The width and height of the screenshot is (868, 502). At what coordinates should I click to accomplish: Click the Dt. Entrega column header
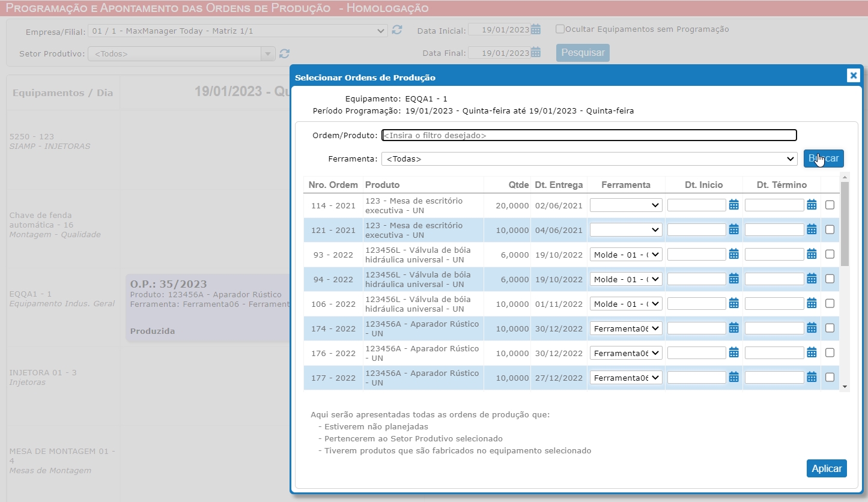559,185
